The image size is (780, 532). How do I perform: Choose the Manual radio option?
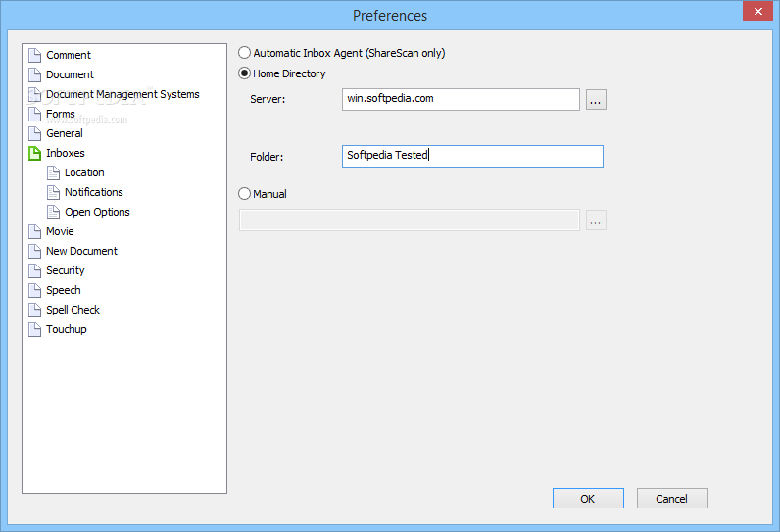point(245,194)
